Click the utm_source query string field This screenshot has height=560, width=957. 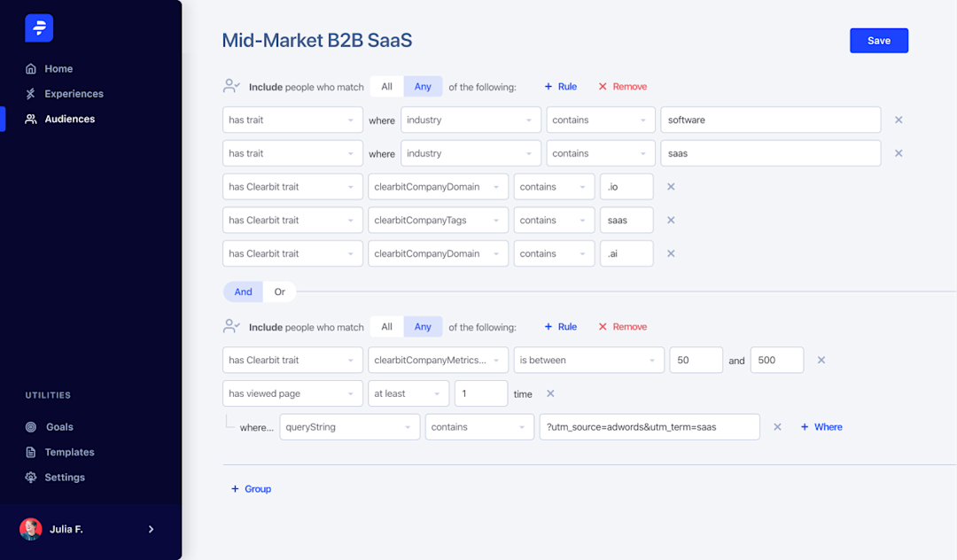tap(650, 427)
